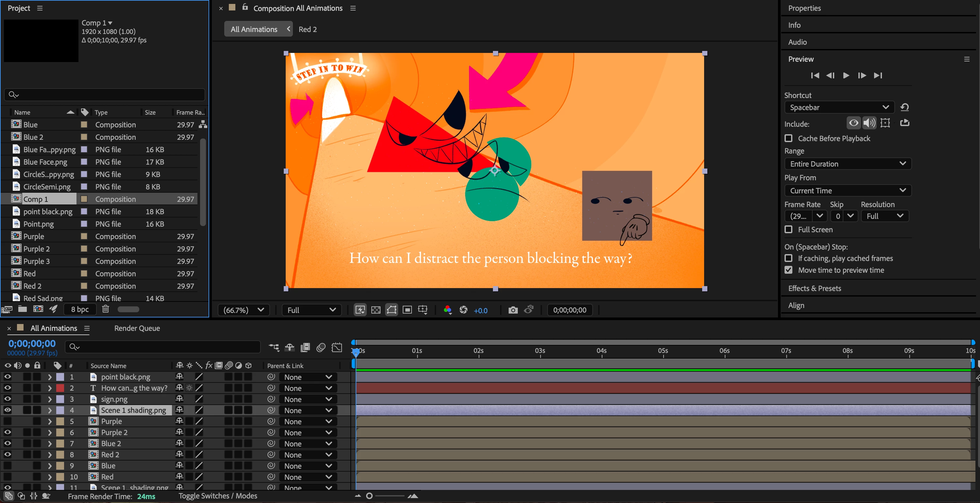Open the Effects & Presets panel
This screenshot has height=503, width=980.
point(815,288)
